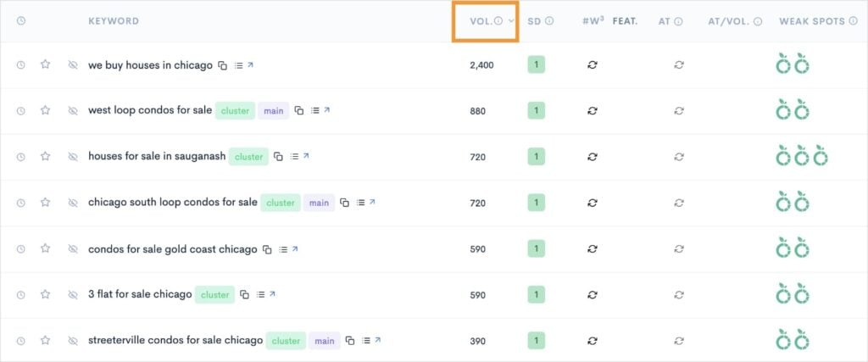Image resolution: width=868 pixels, height=362 pixels.
Task: Open 'cluster' tag on chicago south loop row
Action: point(281,203)
